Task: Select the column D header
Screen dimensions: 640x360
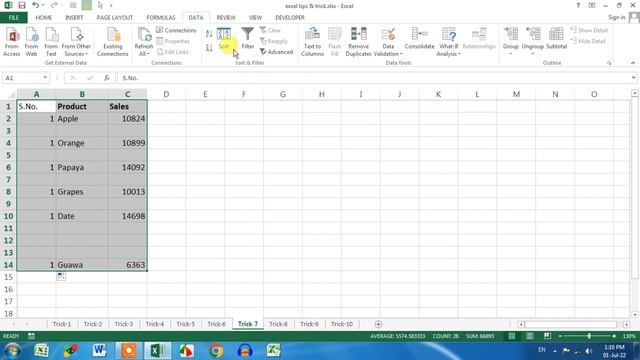Action: [166, 94]
